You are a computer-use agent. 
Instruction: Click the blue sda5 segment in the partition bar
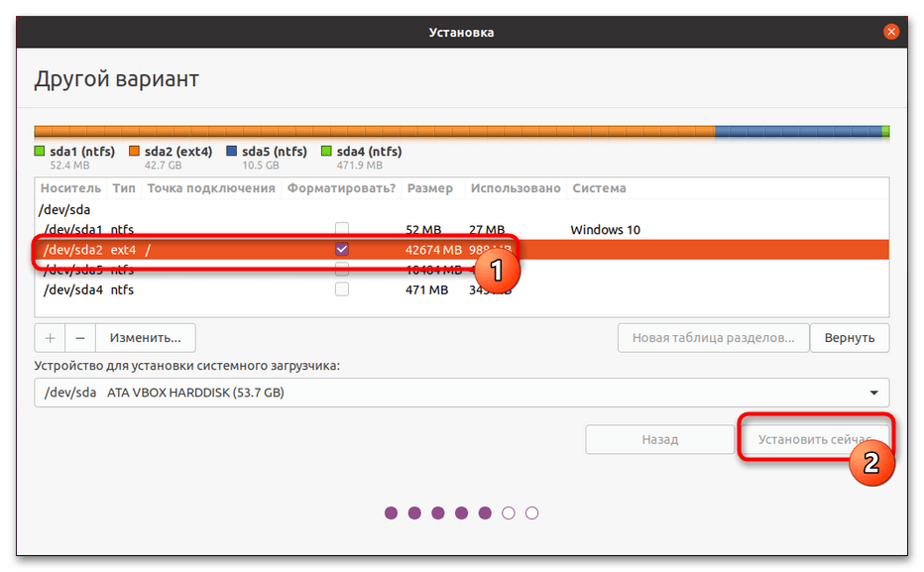797,131
